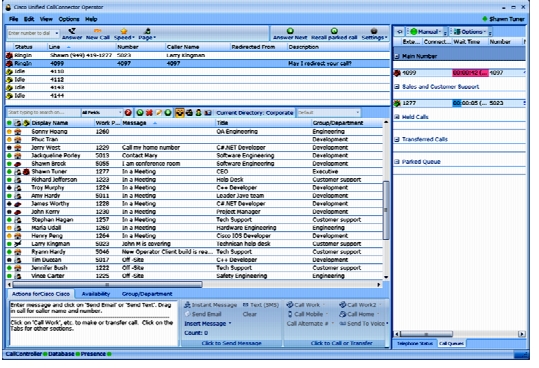The width and height of the screenshot is (539, 368).
Task: Click the Answer call icon
Action: coord(72,31)
